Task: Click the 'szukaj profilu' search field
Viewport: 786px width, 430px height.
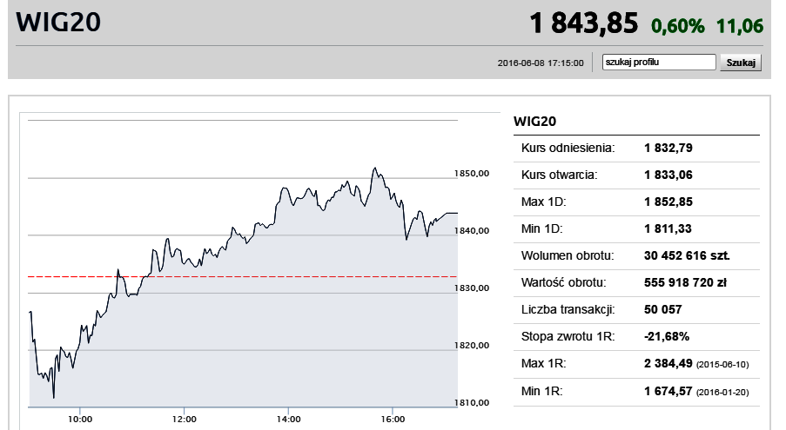Action: point(660,62)
